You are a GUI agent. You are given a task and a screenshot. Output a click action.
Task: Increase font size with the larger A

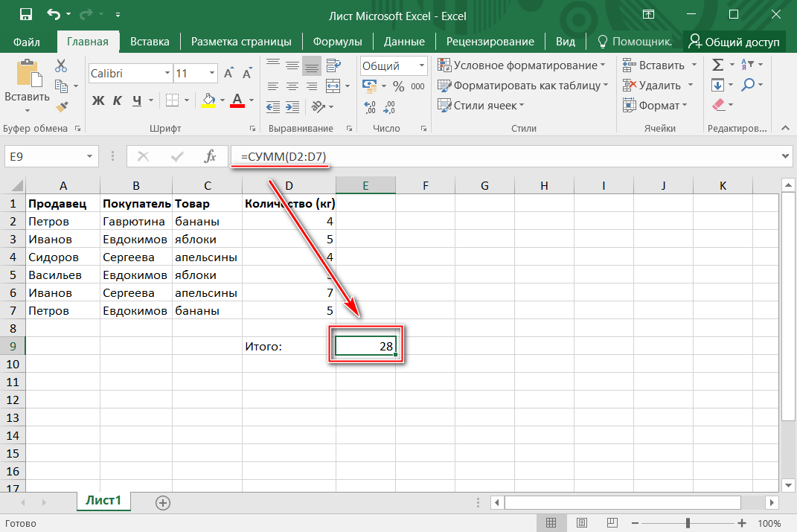(x=228, y=73)
